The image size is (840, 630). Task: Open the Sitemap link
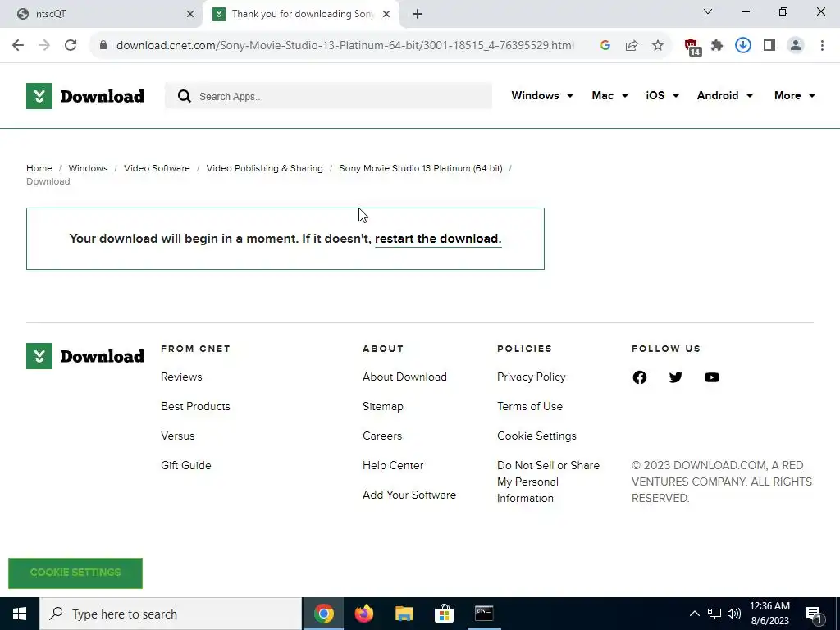[x=383, y=407]
